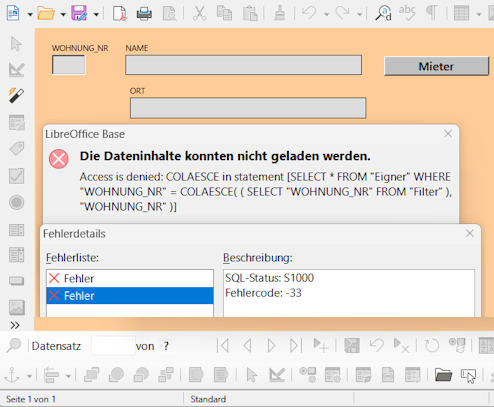This screenshot has height=407, width=494.
Task: Click the Datensatz record number field
Action: click(x=113, y=346)
